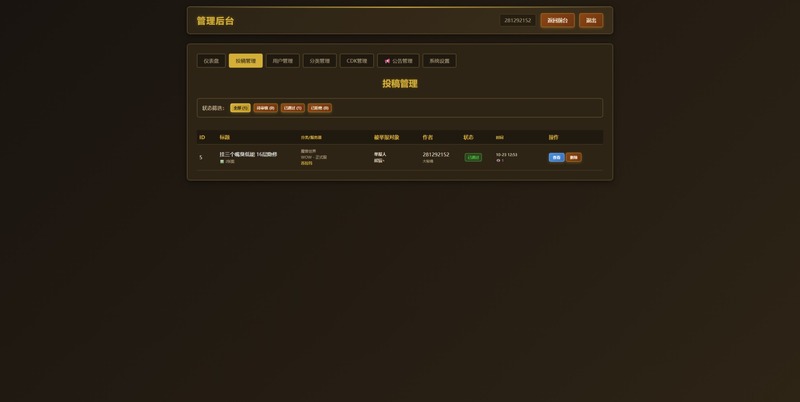Open the 系统设置 tab
The height and width of the screenshot is (402, 800).
click(439, 61)
